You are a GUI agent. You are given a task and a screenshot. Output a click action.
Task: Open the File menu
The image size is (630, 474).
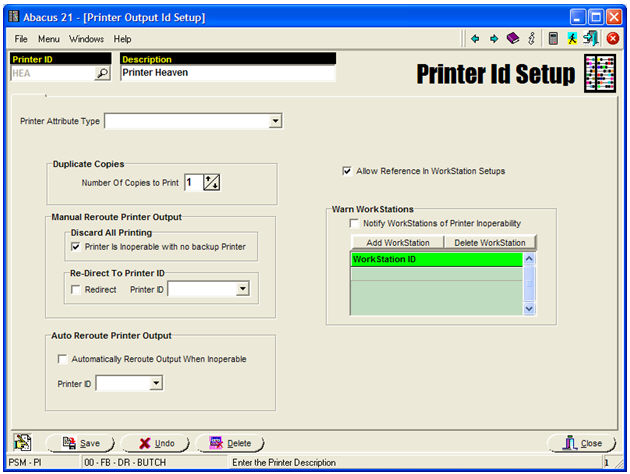click(21, 39)
